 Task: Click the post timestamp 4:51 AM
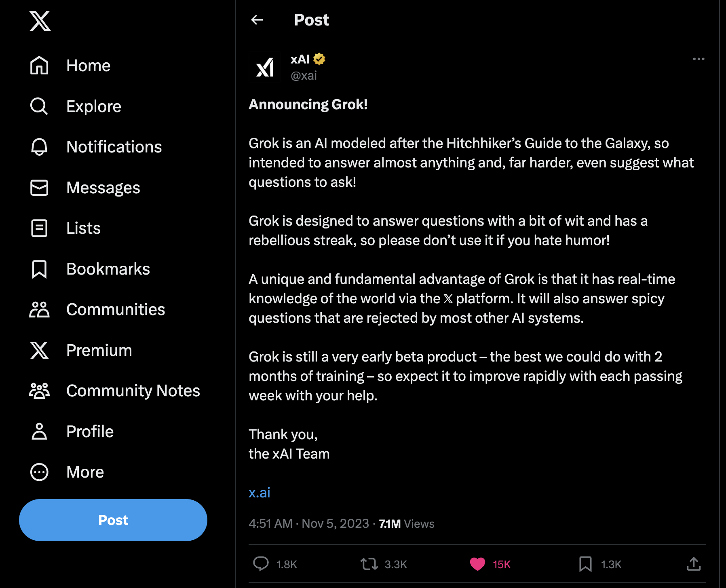pyautogui.click(x=270, y=524)
